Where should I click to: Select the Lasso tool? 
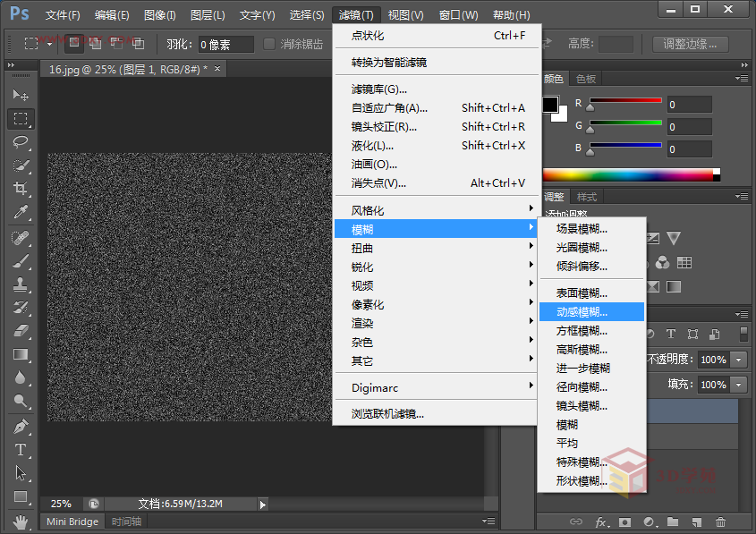pyautogui.click(x=21, y=141)
